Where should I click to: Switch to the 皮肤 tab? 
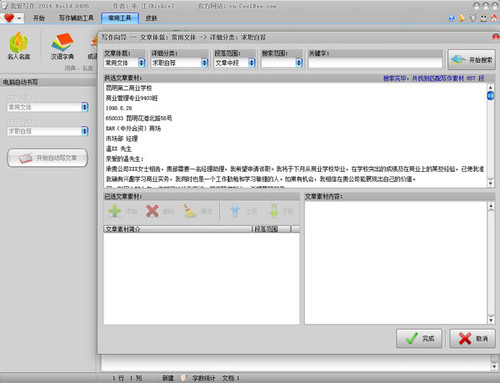click(151, 18)
